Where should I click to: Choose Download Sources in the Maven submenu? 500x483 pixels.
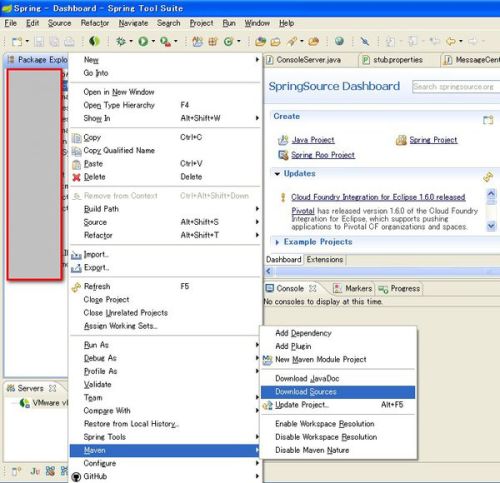point(338,392)
